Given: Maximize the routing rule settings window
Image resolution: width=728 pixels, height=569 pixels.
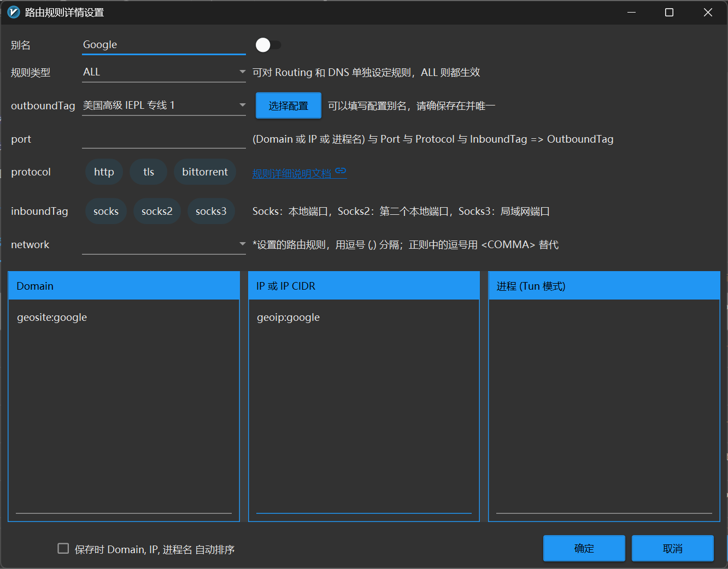Looking at the screenshot, I should (x=669, y=12).
